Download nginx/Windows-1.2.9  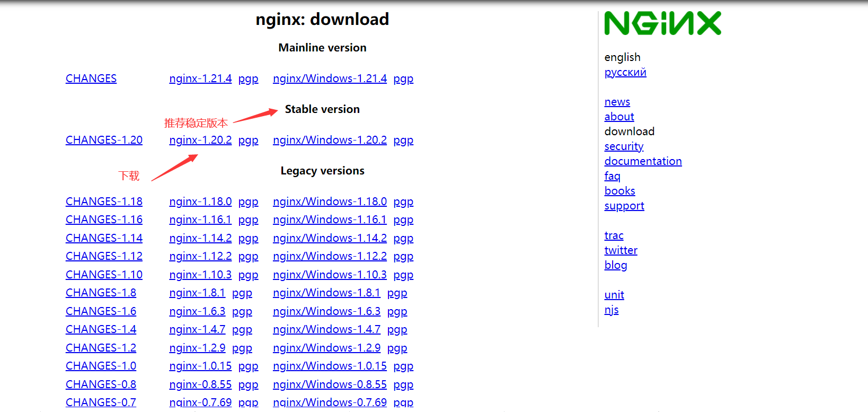326,348
